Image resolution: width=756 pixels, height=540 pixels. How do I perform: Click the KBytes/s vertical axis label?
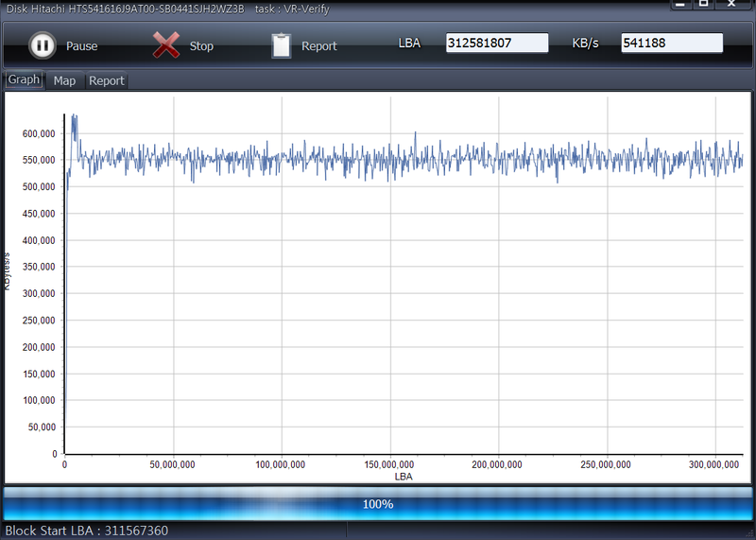click(7, 270)
